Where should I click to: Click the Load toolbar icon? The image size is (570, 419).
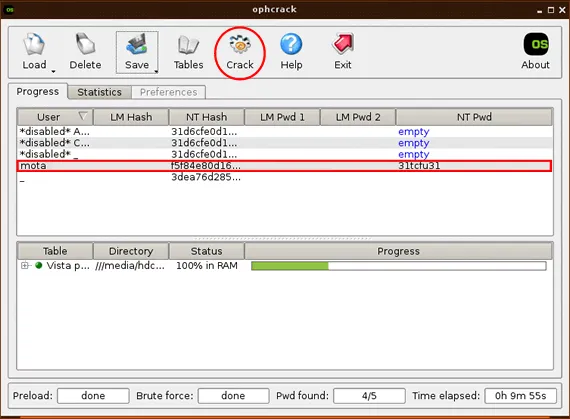pos(35,45)
